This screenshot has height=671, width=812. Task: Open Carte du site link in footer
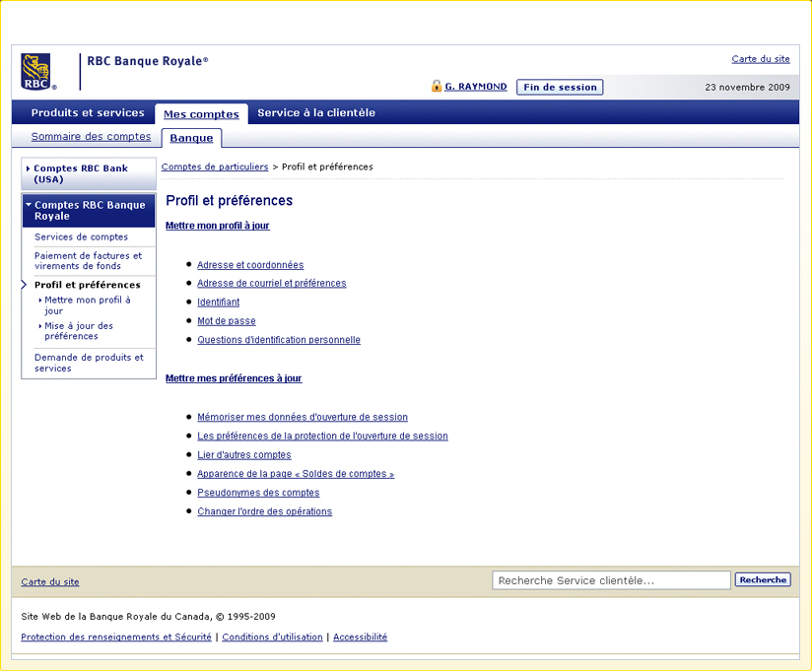pos(50,582)
